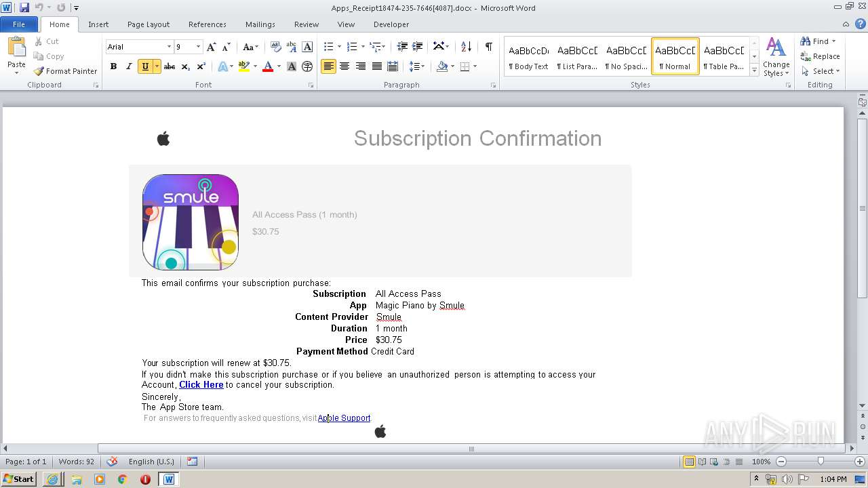Click the Windows Start button
This screenshot has width=868, height=488.
click(19, 479)
